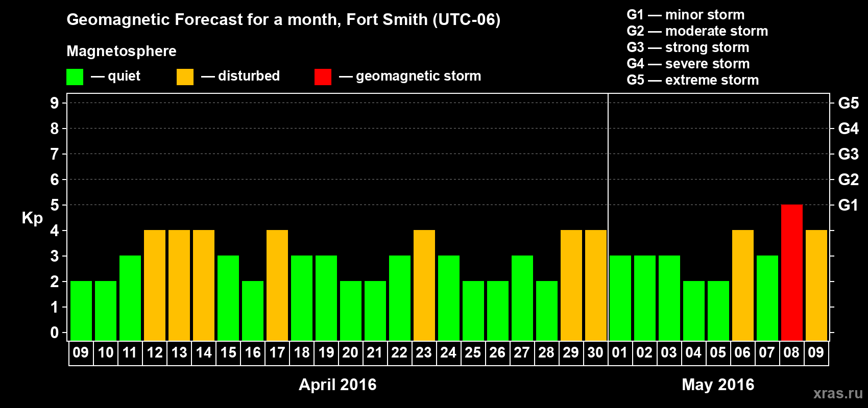Select the orange bar for April 23
The height and width of the screenshot is (408, 868).
tap(424, 286)
